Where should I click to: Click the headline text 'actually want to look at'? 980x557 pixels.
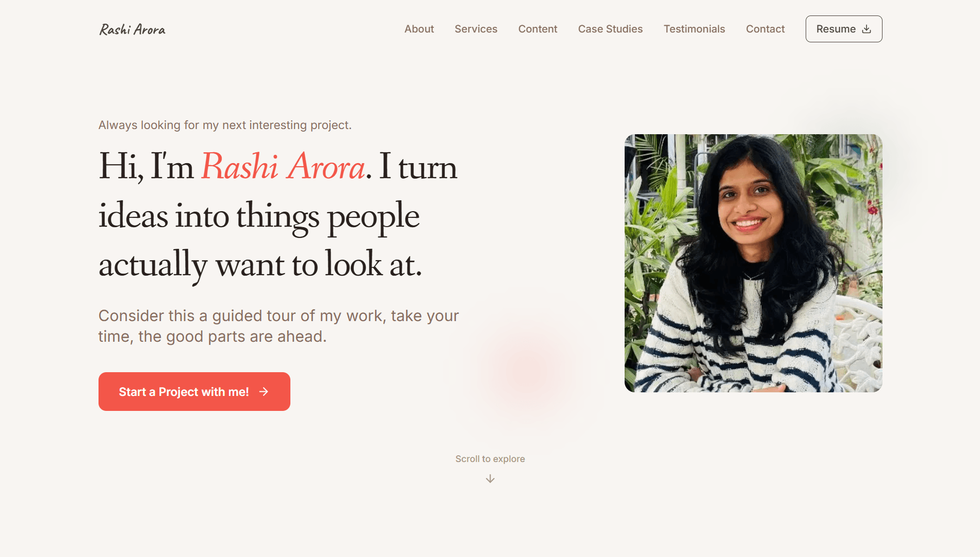click(x=260, y=264)
